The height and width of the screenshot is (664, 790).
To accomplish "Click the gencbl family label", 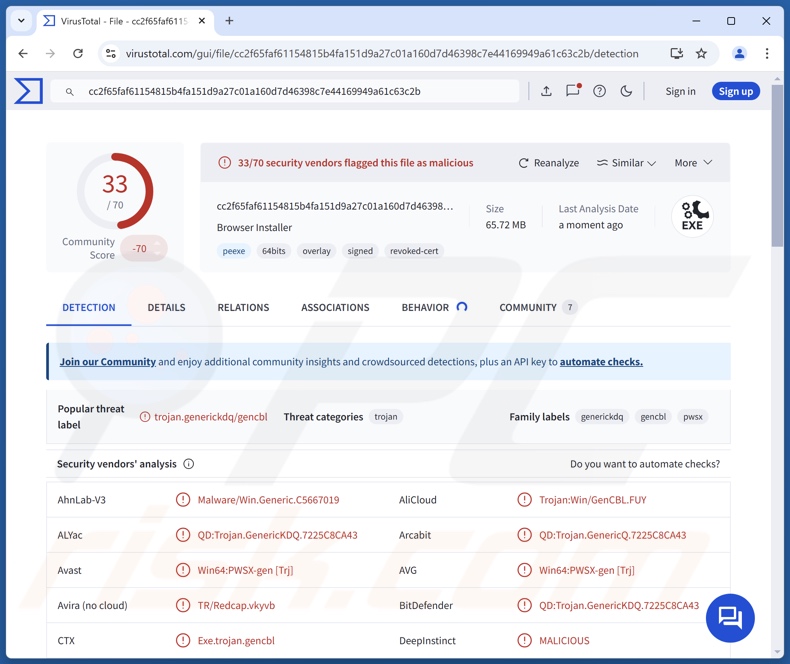I will (653, 417).
